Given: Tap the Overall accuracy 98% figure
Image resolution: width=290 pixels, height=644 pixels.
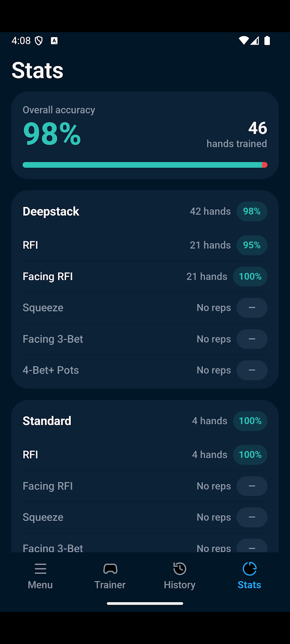Looking at the screenshot, I should click(52, 134).
